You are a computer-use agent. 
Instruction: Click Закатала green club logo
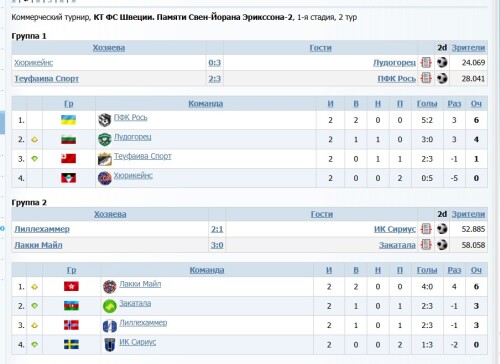(110, 306)
